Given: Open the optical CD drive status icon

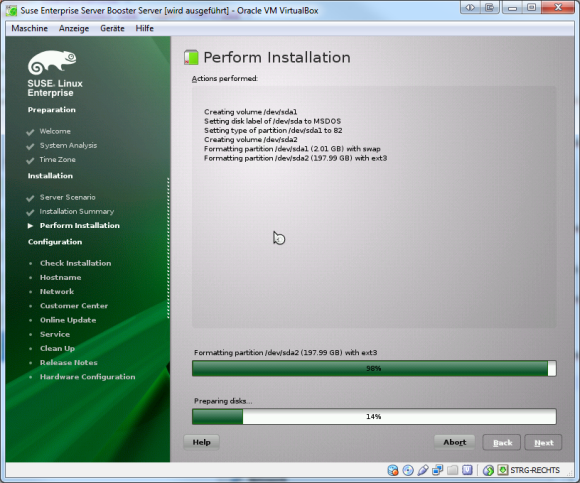Looking at the screenshot, I should pos(408,470).
